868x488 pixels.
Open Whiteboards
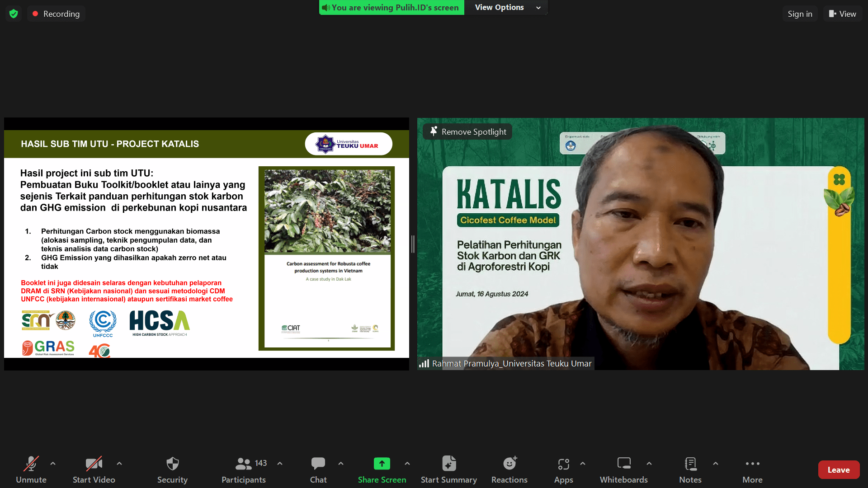(x=624, y=470)
